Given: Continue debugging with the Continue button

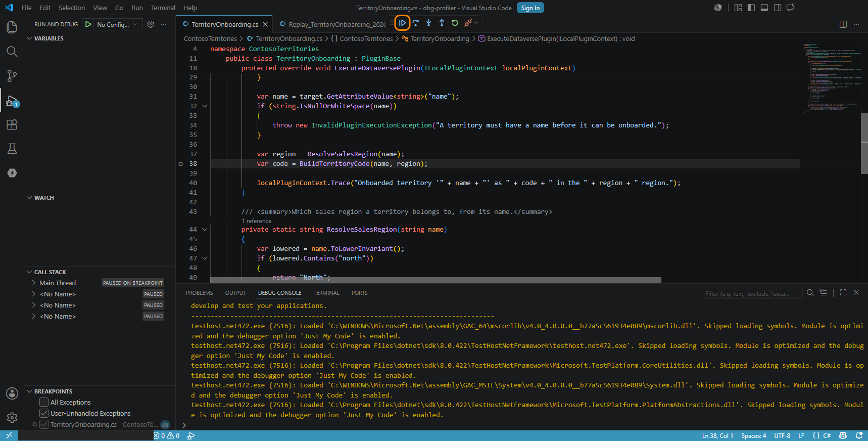Looking at the screenshot, I should pyautogui.click(x=402, y=23).
